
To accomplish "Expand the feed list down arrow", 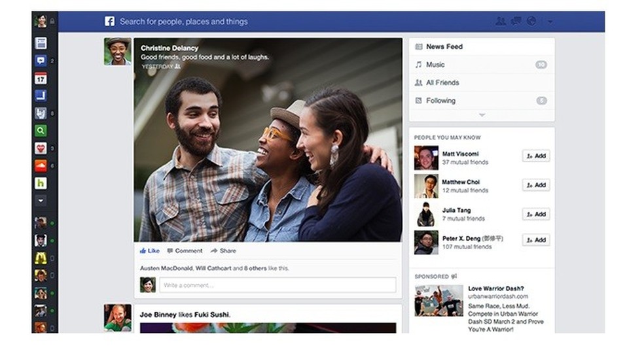I will point(482,115).
